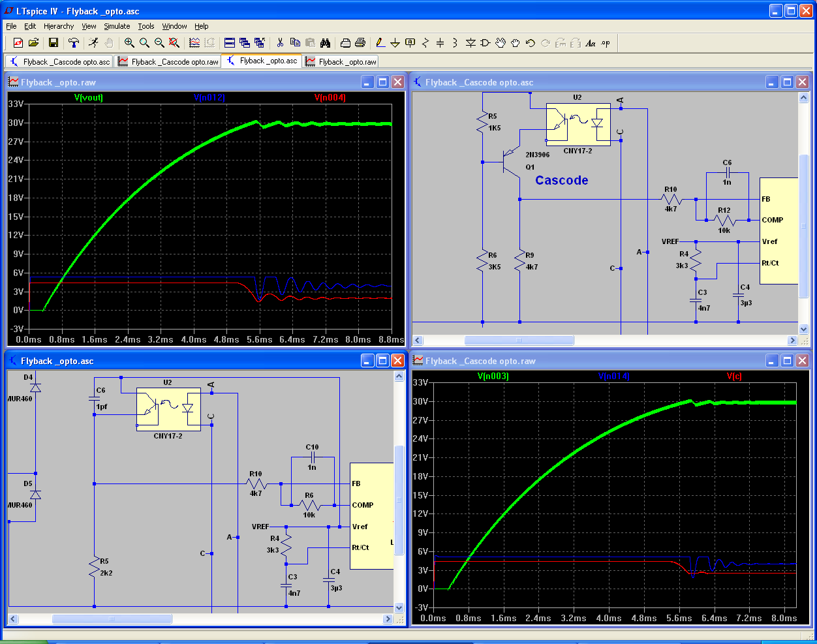Screen dimensions: 817x644
Task: Click the 2N3906 transistor label
Action: click(538, 155)
